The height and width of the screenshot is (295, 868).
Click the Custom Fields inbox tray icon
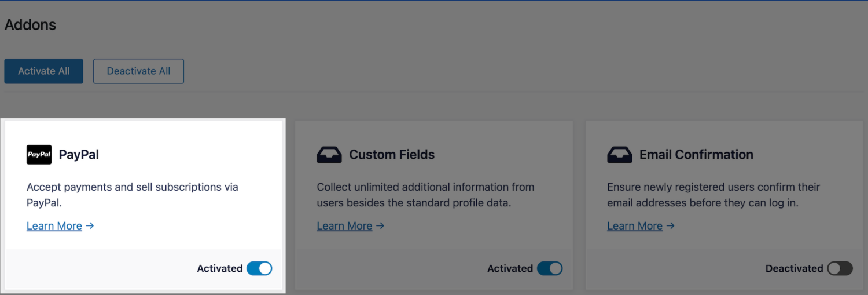[329, 155]
